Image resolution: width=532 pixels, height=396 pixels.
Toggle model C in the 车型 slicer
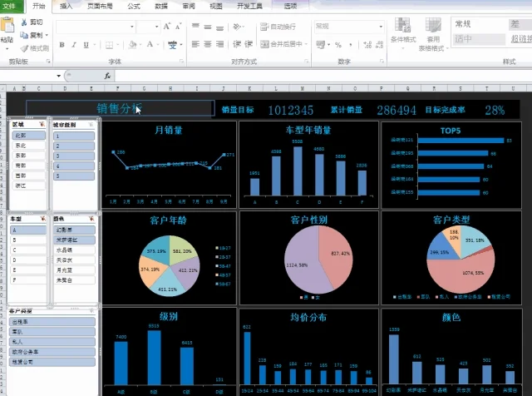coord(28,250)
